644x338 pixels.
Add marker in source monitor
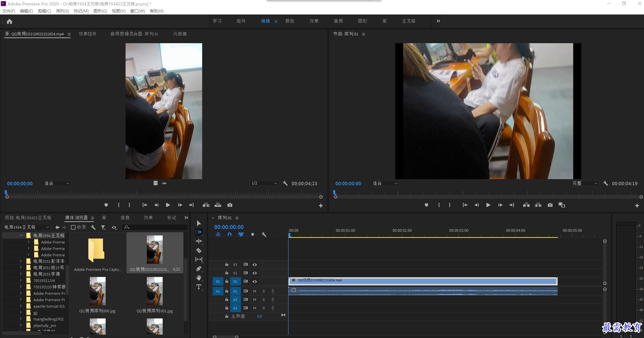[106, 205]
